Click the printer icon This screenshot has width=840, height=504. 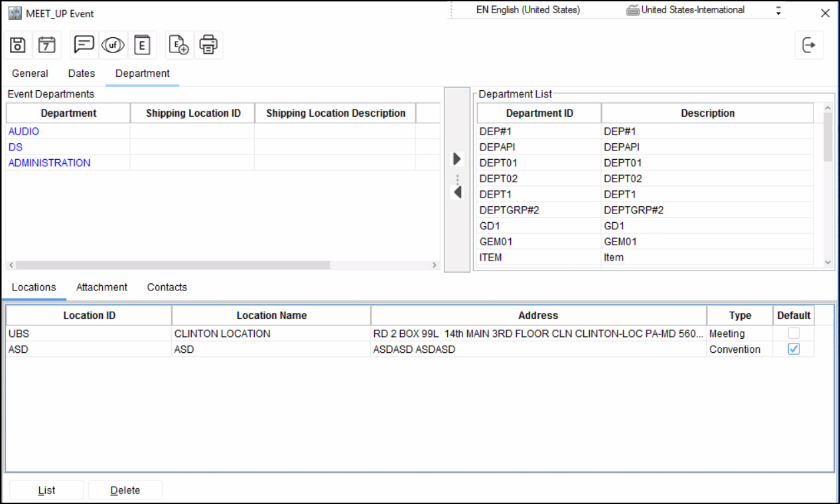(x=208, y=45)
